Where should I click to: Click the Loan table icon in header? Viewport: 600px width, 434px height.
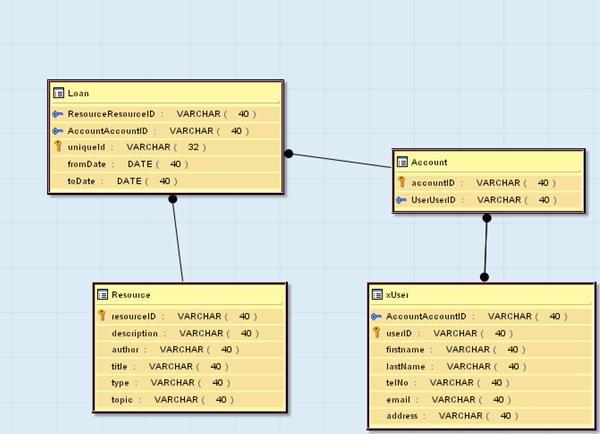point(59,93)
